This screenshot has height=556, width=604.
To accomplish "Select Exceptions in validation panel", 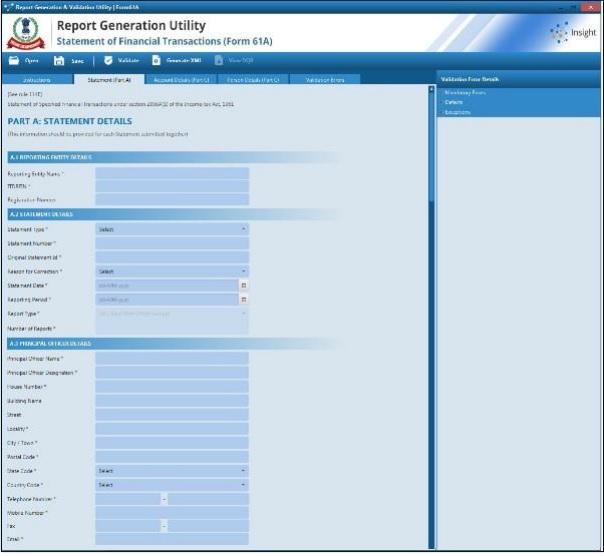I will tap(457, 111).
